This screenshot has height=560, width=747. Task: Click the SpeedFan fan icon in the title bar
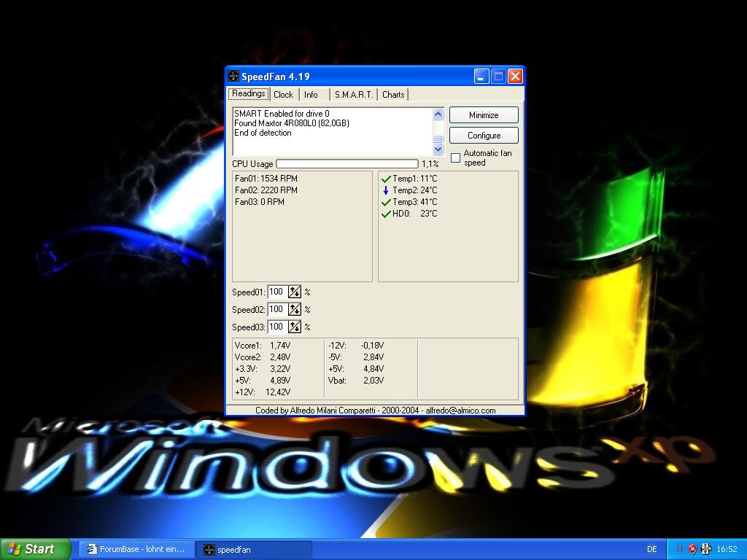[x=233, y=76]
